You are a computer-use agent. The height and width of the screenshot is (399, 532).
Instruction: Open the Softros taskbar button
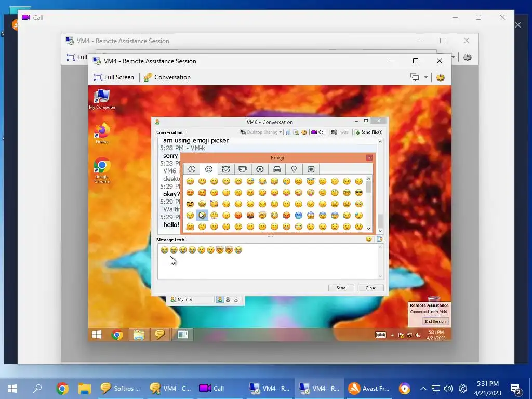pos(121,389)
